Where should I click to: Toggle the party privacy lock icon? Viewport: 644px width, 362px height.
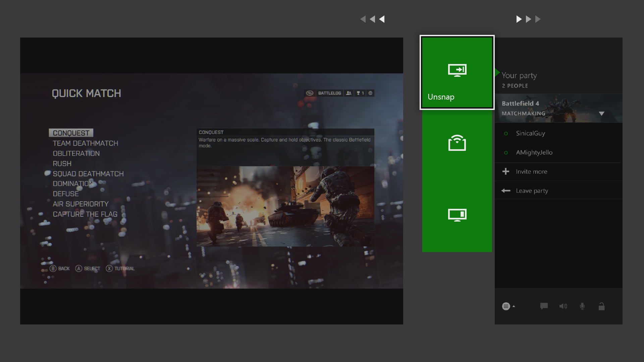(601, 306)
